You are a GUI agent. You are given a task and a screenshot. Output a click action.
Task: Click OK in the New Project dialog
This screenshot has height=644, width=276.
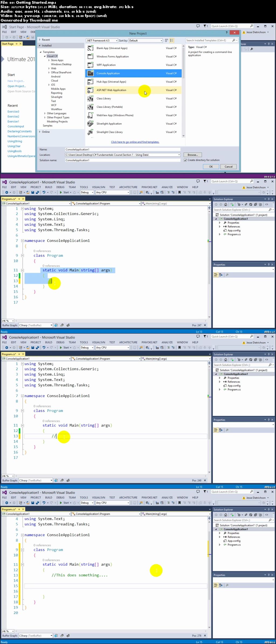click(211, 167)
